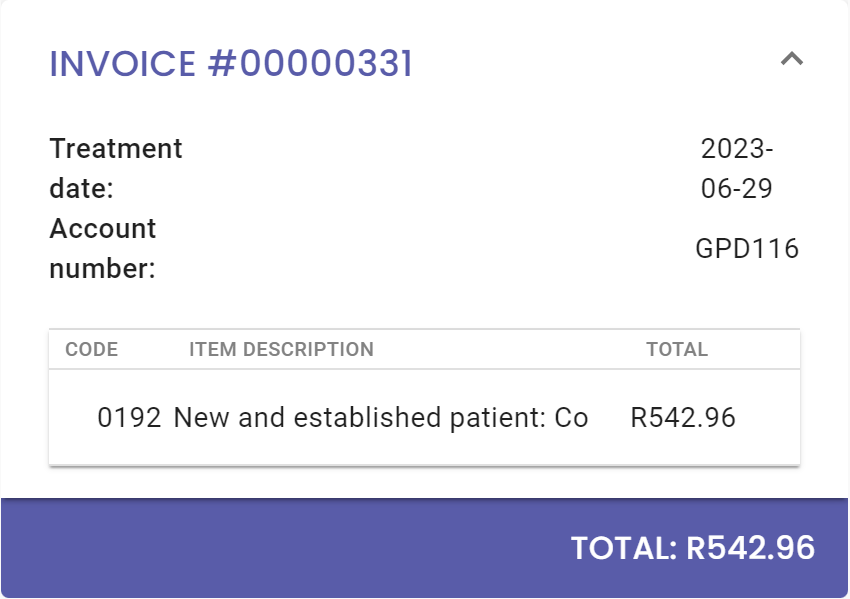
Task: Click the CODE column header
Action: point(91,350)
